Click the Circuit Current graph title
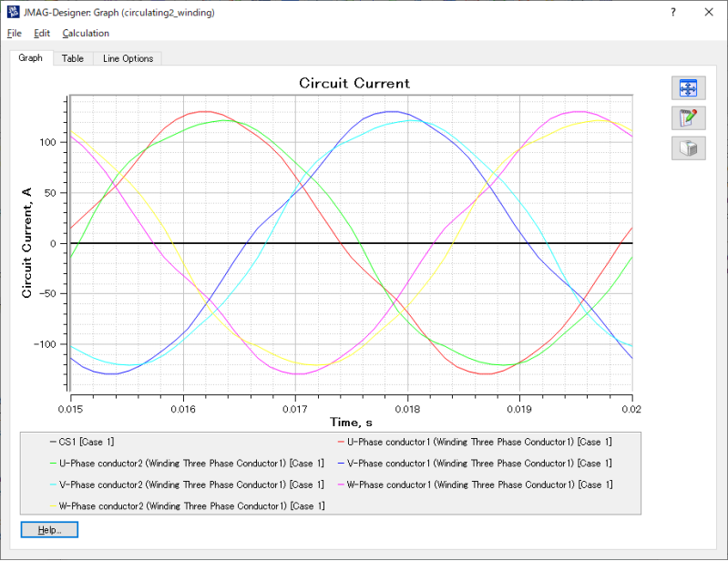The height and width of the screenshot is (561, 728). click(354, 83)
